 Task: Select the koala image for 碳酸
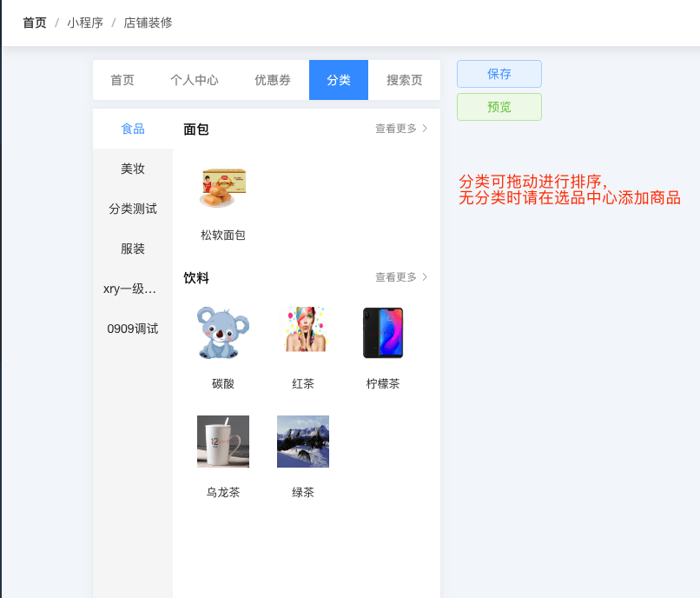point(223,333)
